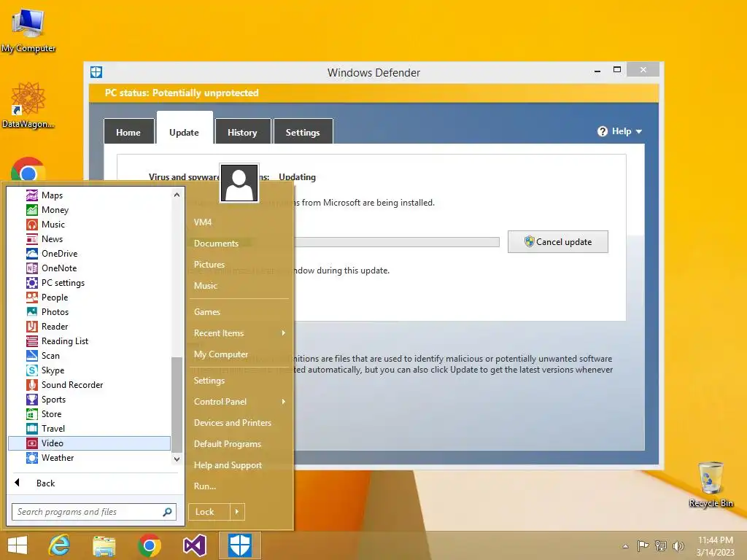
Task: Open the Photos app icon
Action: coord(32,312)
